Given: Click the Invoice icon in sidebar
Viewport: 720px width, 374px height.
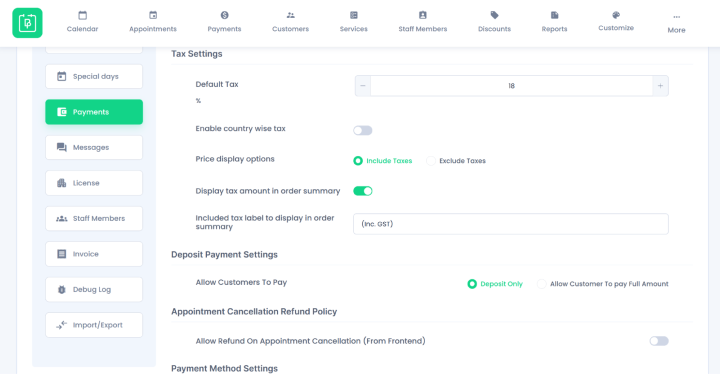Looking at the screenshot, I should pos(62,254).
